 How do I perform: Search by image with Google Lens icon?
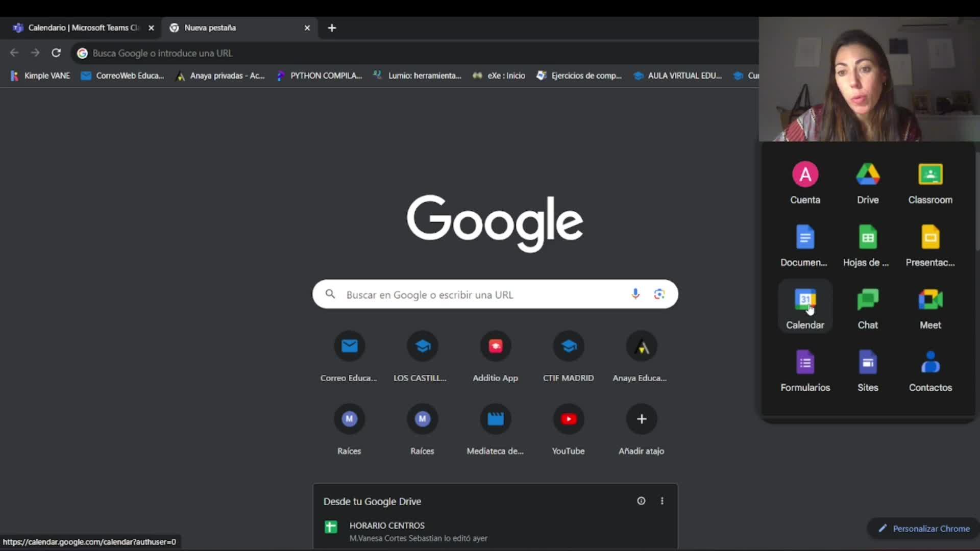point(659,294)
